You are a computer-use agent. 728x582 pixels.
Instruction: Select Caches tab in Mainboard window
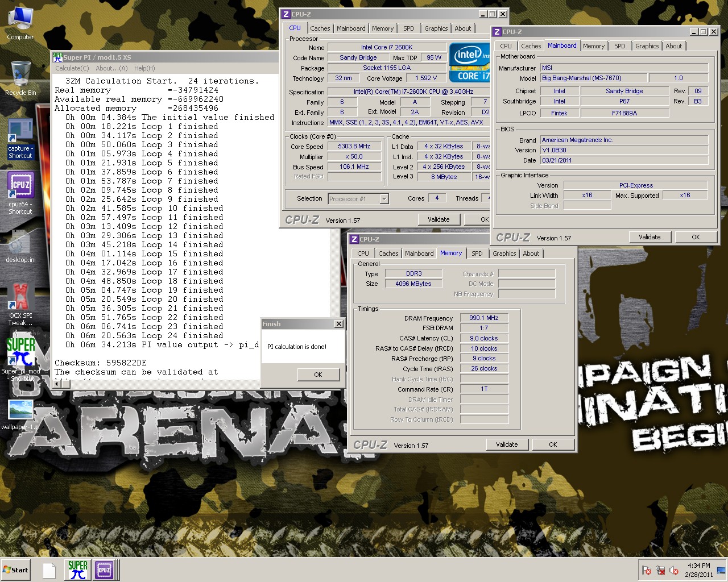coord(531,46)
